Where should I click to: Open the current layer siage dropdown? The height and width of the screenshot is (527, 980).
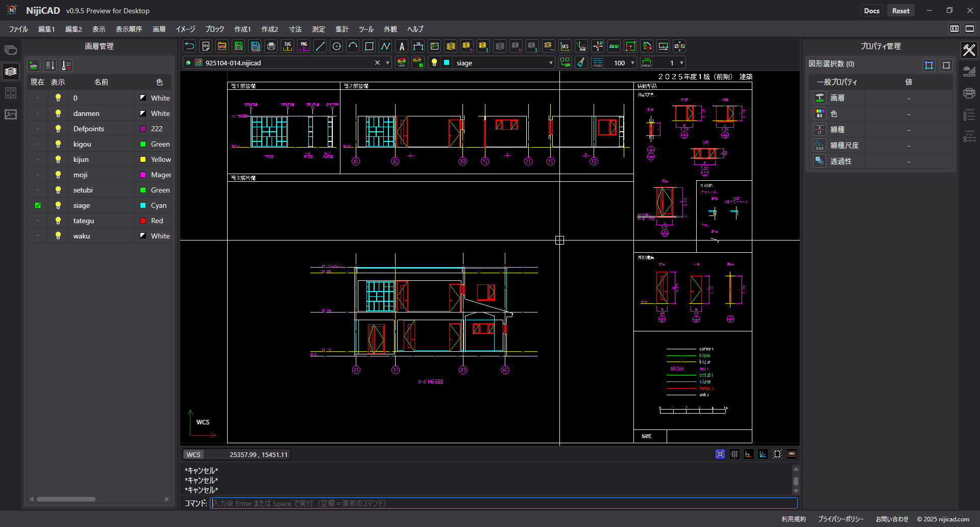550,63
